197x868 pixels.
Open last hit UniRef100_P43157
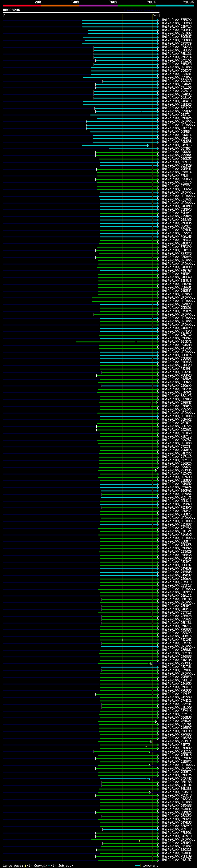click(x=176, y=860)
